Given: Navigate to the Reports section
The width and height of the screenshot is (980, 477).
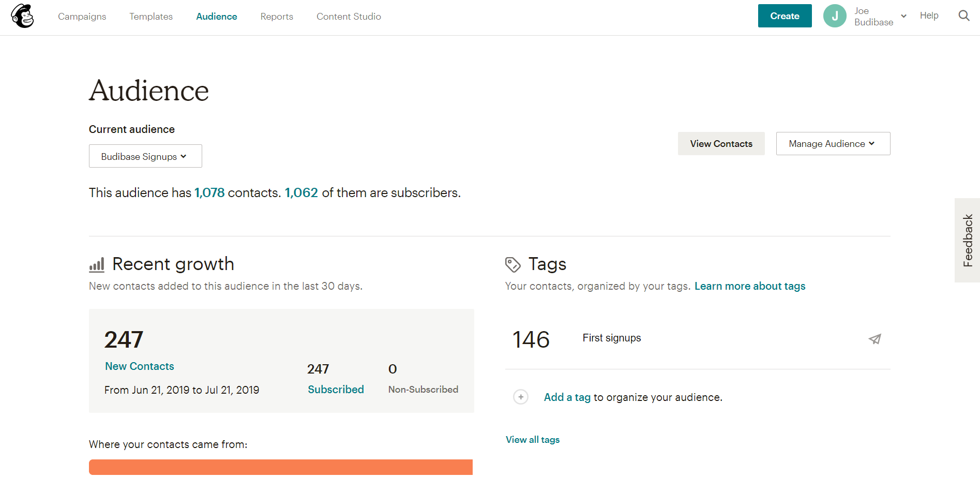Looking at the screenshot, I should 277,16.
